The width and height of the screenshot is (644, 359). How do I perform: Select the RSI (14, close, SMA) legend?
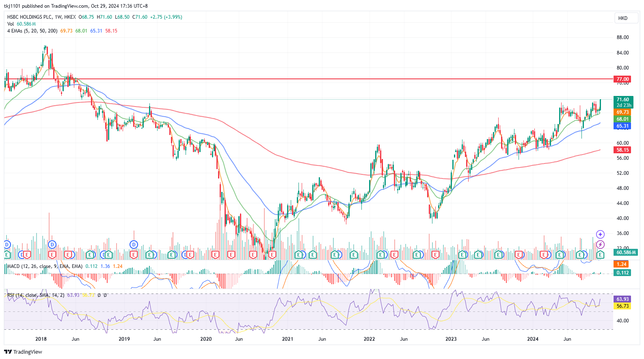click(x=36, y=295)
